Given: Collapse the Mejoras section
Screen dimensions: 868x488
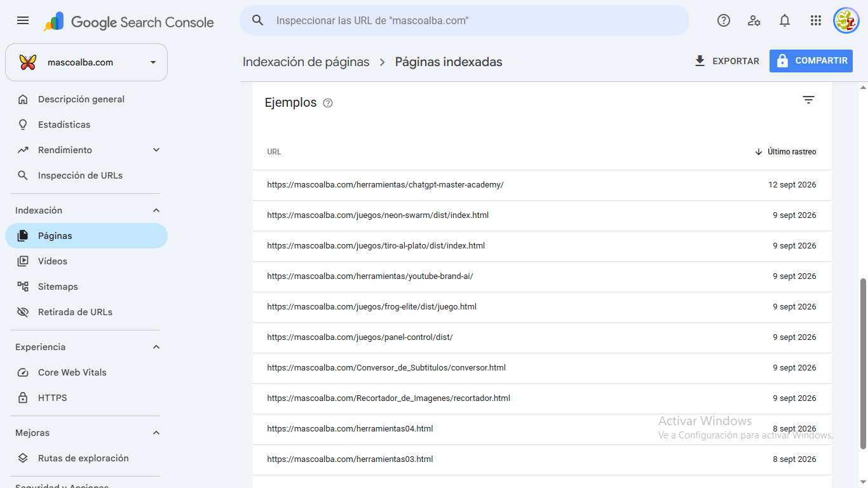Looking at the screenshot, I should pos(156,433).
